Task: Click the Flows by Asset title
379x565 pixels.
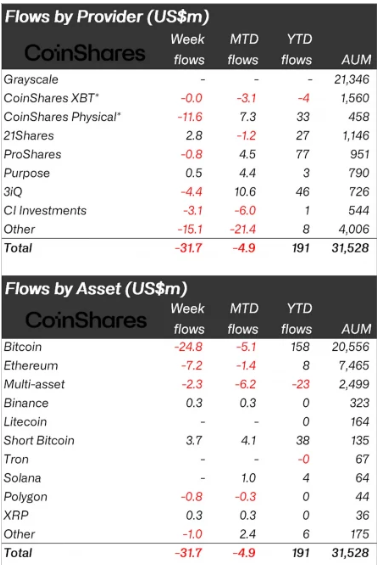Action: click(96, 289)
